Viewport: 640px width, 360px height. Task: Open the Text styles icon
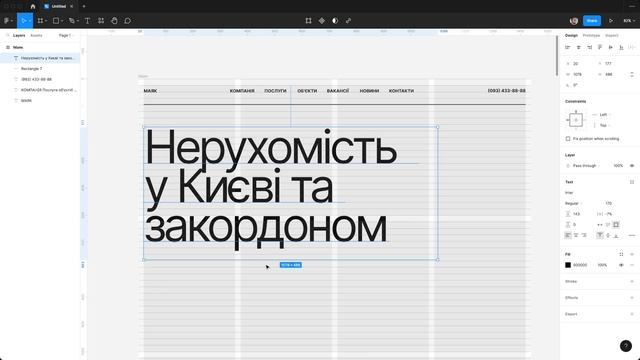pos(632,182)
